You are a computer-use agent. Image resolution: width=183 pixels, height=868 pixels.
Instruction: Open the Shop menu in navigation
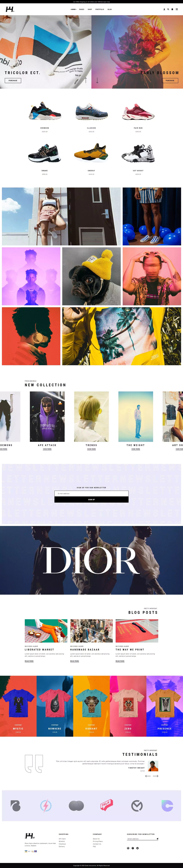pyautogui.click(x=90, y=9)
